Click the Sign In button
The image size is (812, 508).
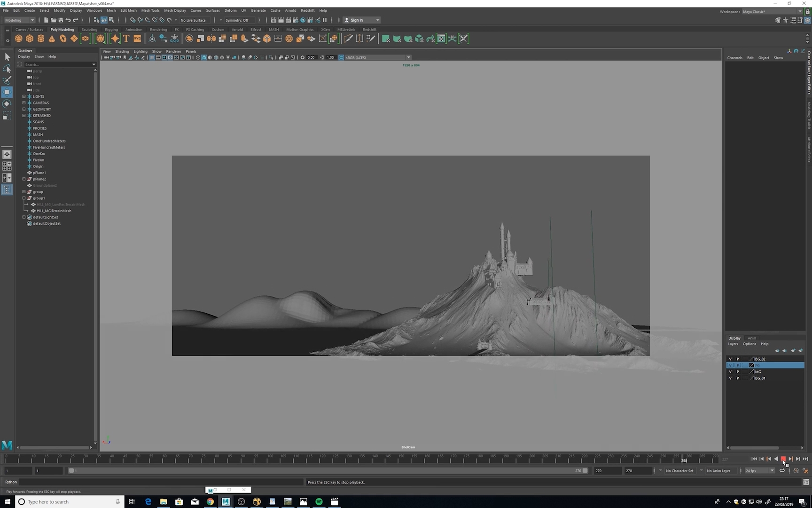(x=361, y=20)
